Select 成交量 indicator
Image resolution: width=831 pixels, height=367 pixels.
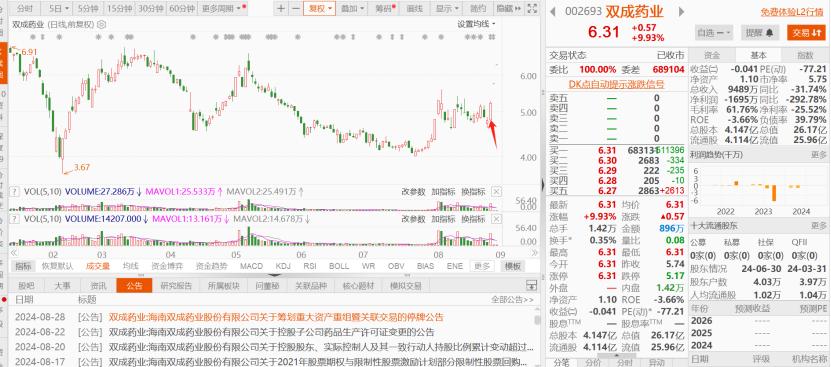98,266
